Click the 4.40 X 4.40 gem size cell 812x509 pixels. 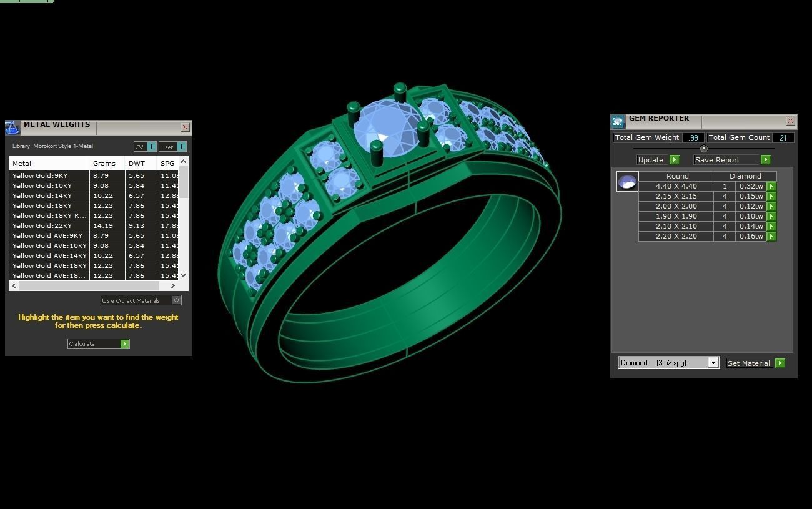click(676, 186)
